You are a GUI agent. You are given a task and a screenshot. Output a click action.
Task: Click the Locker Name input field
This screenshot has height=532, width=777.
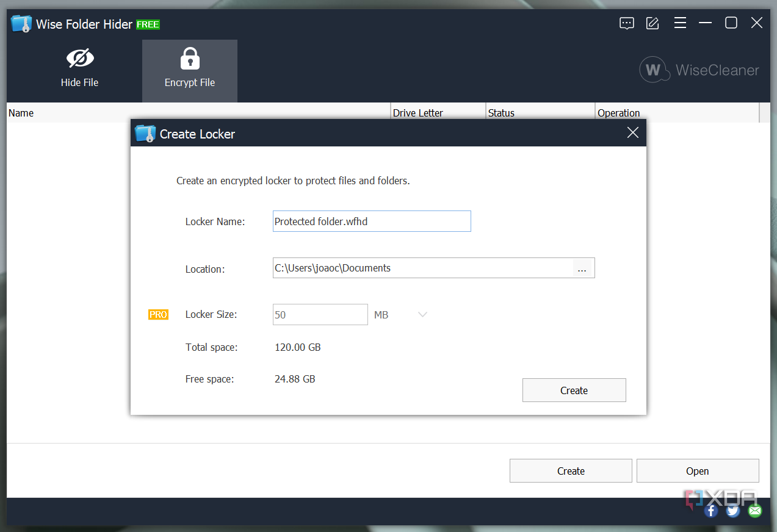pyautogui.click(x=372, y=221)
